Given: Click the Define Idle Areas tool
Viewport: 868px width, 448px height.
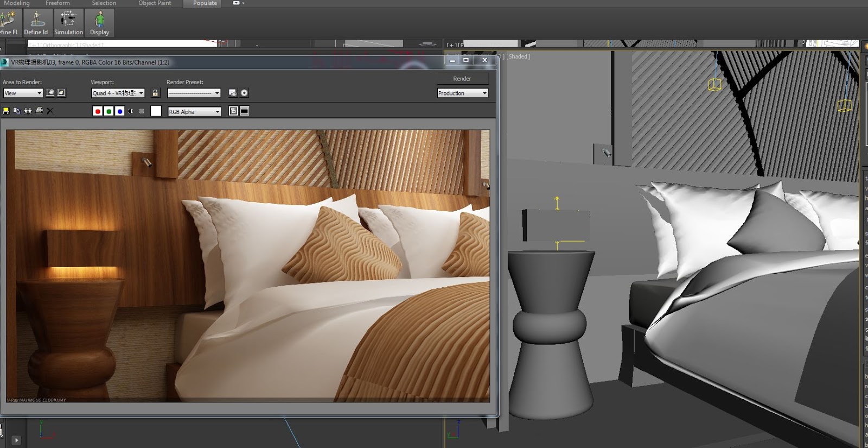Looking at the screenshot, I should [x=37, y=23].
